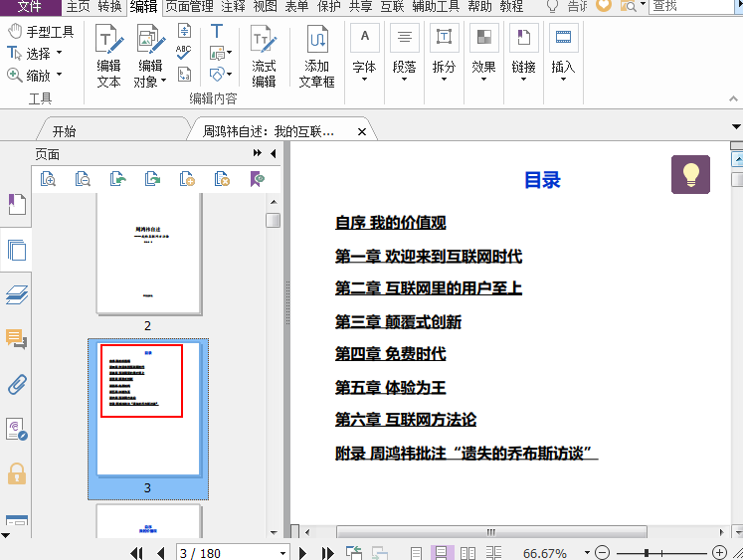Viewport: 743px width, 560px height.
Task: Open the comments panel icon in sidebar
Action: [x=17, y=339]
